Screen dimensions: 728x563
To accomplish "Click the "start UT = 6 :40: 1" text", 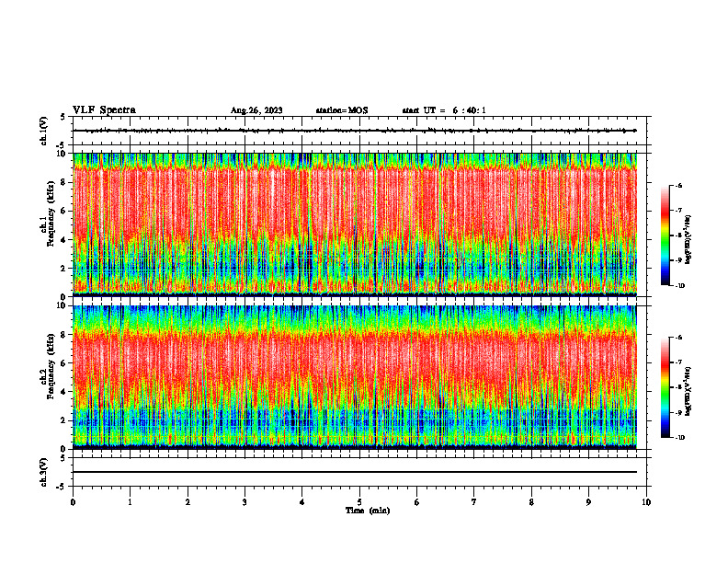I will tap(444, 110).
